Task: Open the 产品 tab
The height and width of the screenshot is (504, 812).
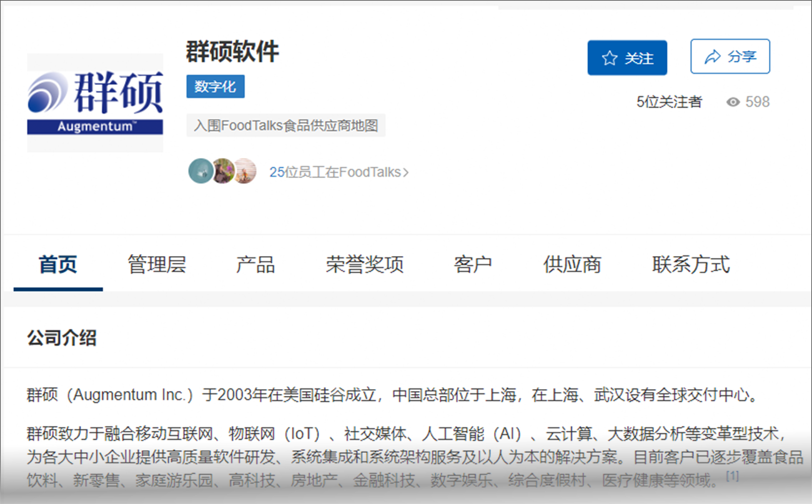Action: [256, 264]
